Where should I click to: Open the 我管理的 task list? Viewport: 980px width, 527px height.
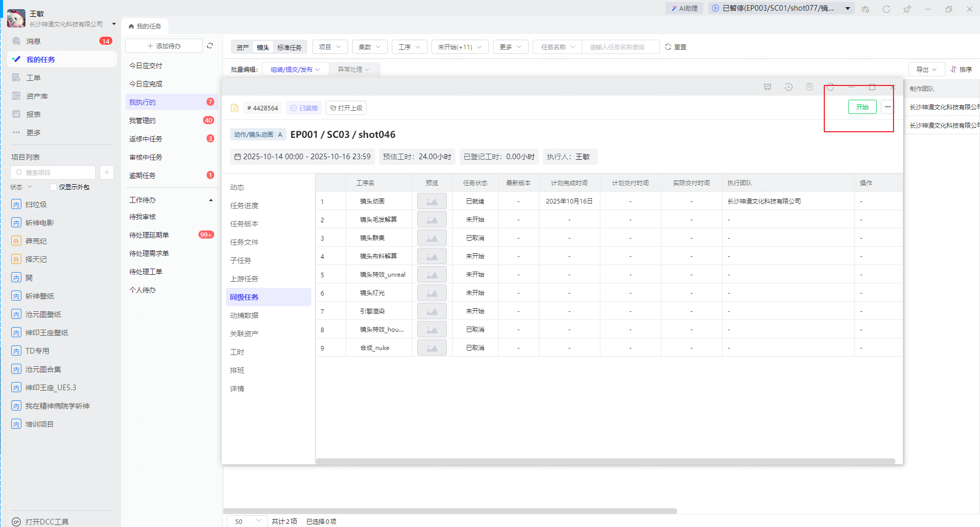pyautogui.click(x=142, y=121)
